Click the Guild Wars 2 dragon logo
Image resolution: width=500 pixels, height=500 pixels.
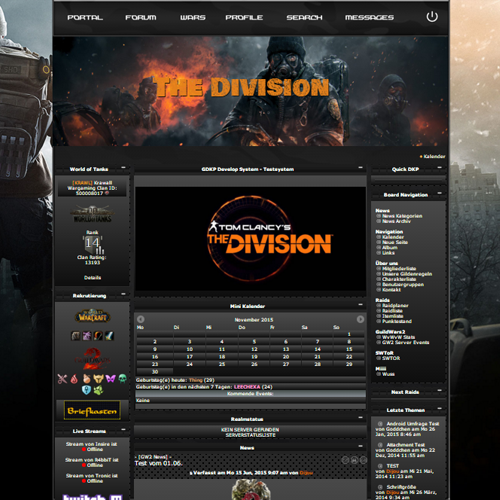[92, 359]
